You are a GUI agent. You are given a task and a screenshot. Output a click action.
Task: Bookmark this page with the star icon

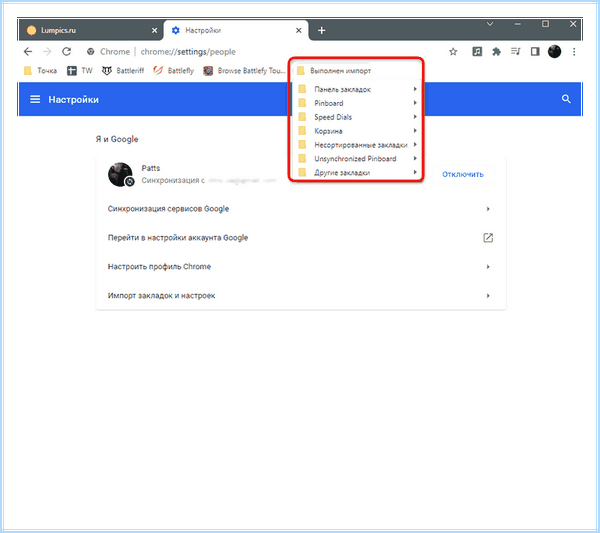coord(453,52)
